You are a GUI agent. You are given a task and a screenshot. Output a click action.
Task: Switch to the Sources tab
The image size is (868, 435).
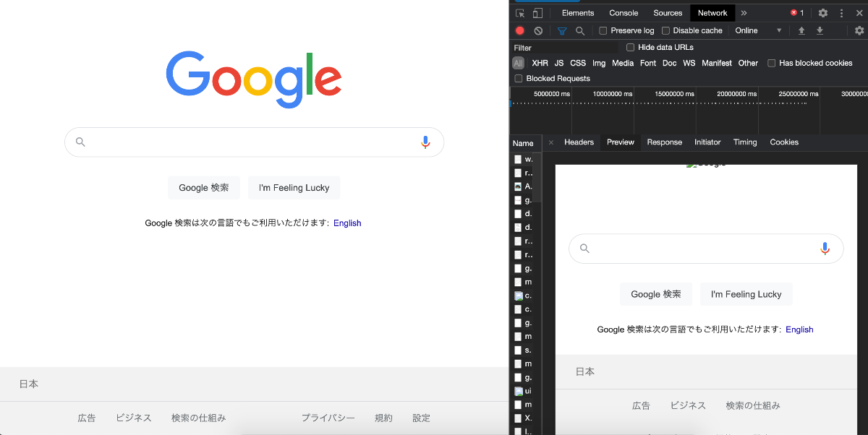(668, 13)
